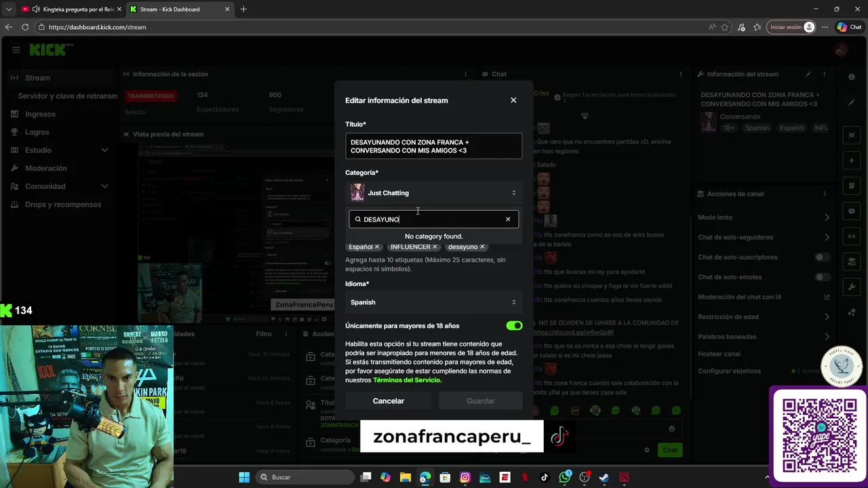Edit stream info with the pencil icon

[x=808, y=75]
